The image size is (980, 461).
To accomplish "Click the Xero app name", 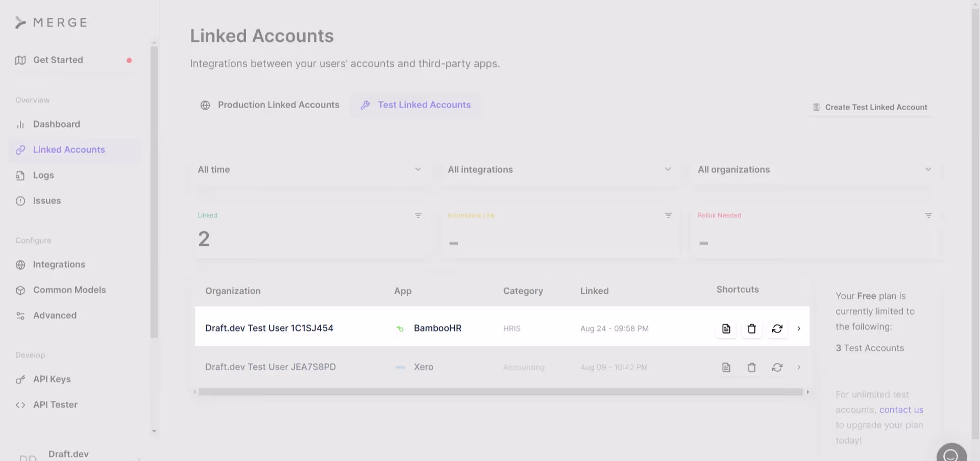I will coord(424,367).
